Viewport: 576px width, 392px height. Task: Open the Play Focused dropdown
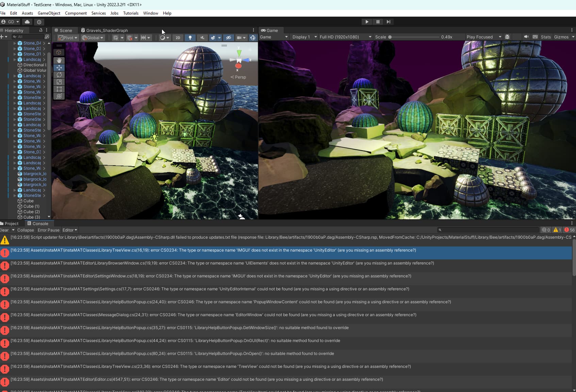tap(483, 37)
